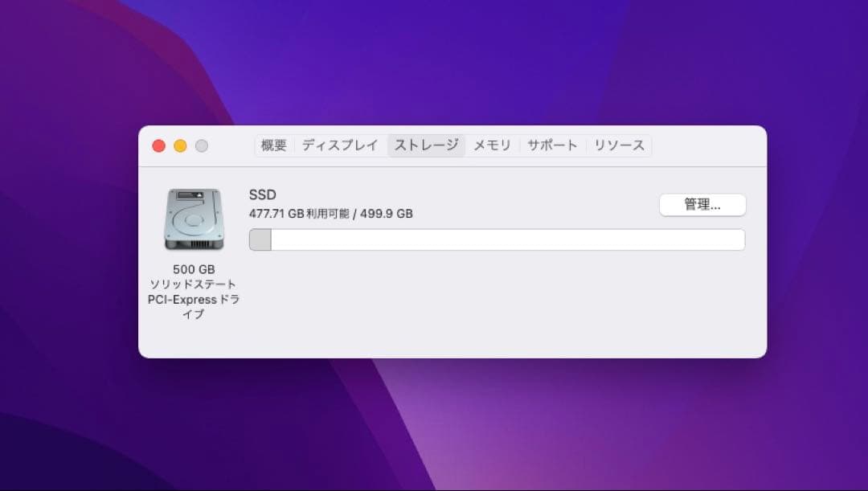This screenshot has width=868, height=491.
Task: Click the green zoom button on the window
Action: tap(202, 145)
